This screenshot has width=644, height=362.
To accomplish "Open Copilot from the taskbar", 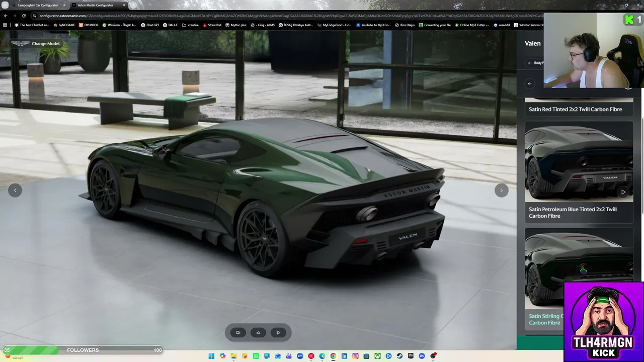I will pyautogui.click(x=222, y=356).
